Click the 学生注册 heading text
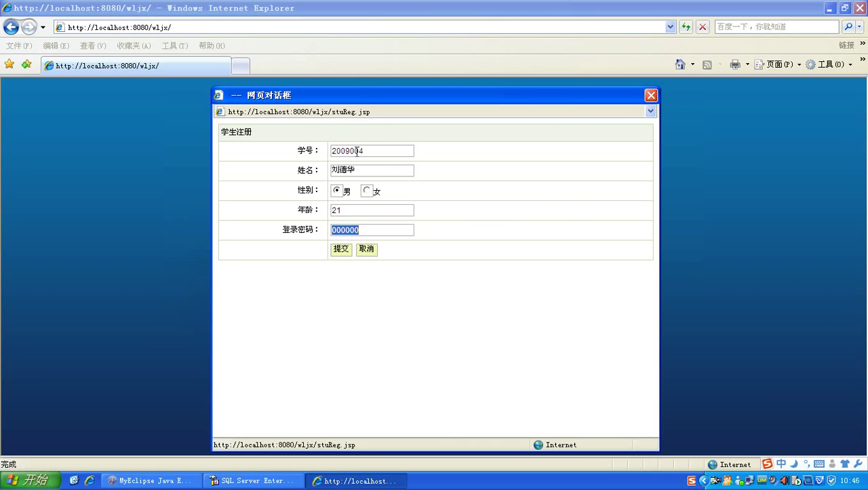Viewport: 868px width, 490px height. click(236, 132)
